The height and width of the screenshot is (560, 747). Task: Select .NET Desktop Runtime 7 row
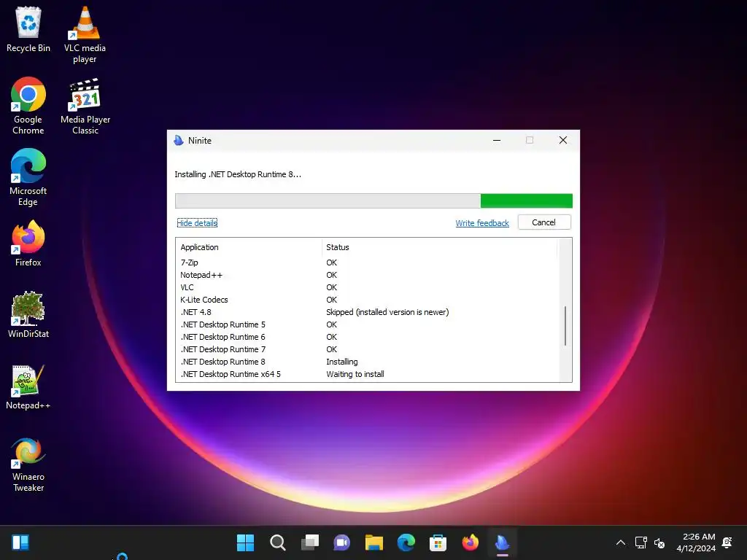click(x=367, y=349)
